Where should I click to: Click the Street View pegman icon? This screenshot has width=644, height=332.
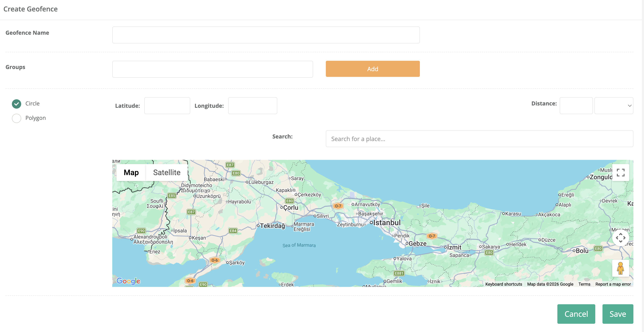pos(620,268)
